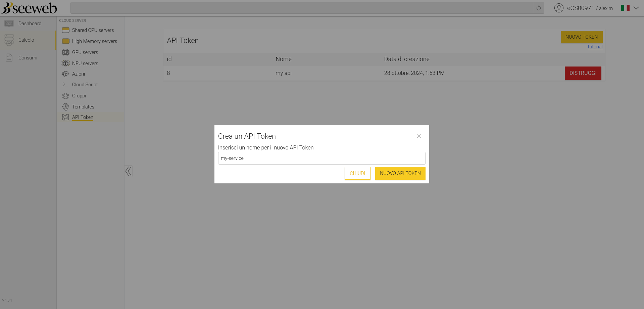This screenshot has height=309, width=644.
Task: Click the Data di creazione header
Action: 407,59
